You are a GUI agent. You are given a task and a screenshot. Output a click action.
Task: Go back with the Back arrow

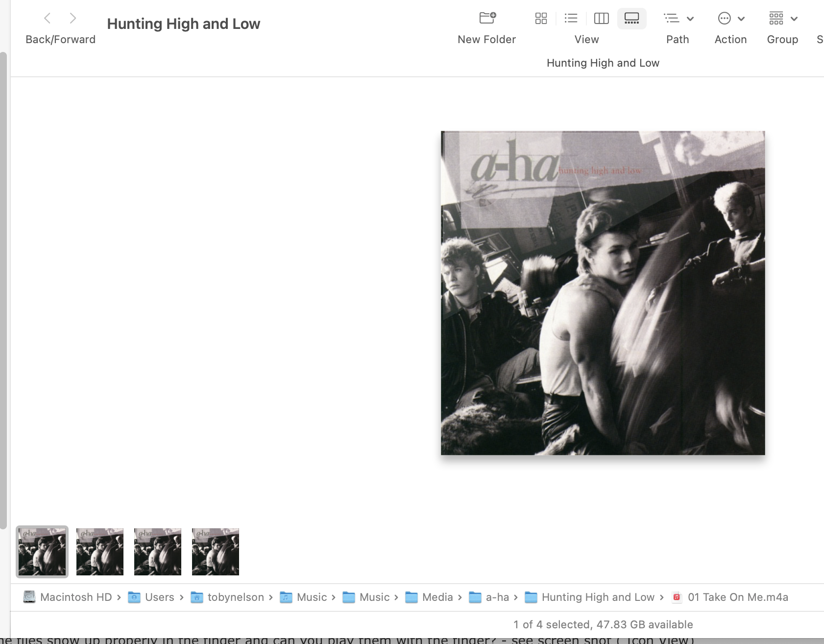click(x=48, y=19)
